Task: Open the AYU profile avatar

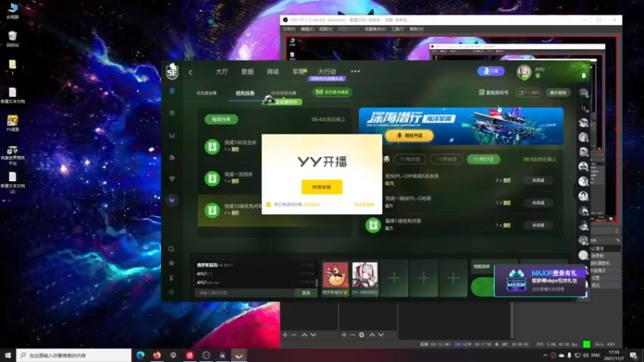Action: [x=524, y=72]
